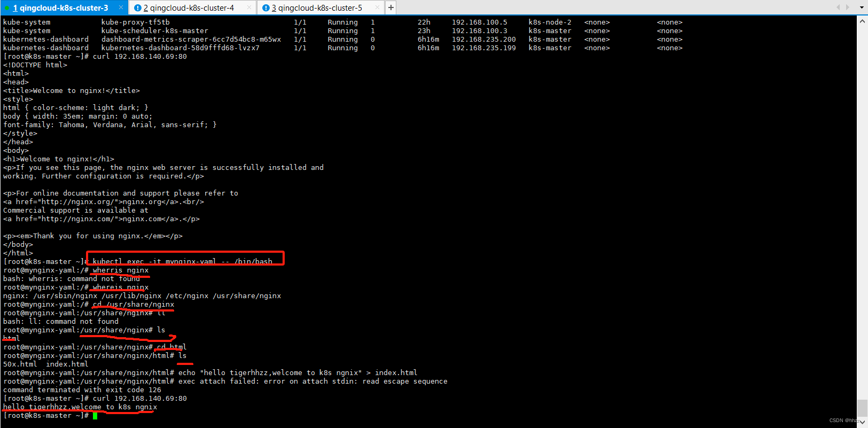868x428 pixels.
Task: Click output line 'hello tigerhhzz,welcome to k8s ngnix'
Action: tap(80, 407)
